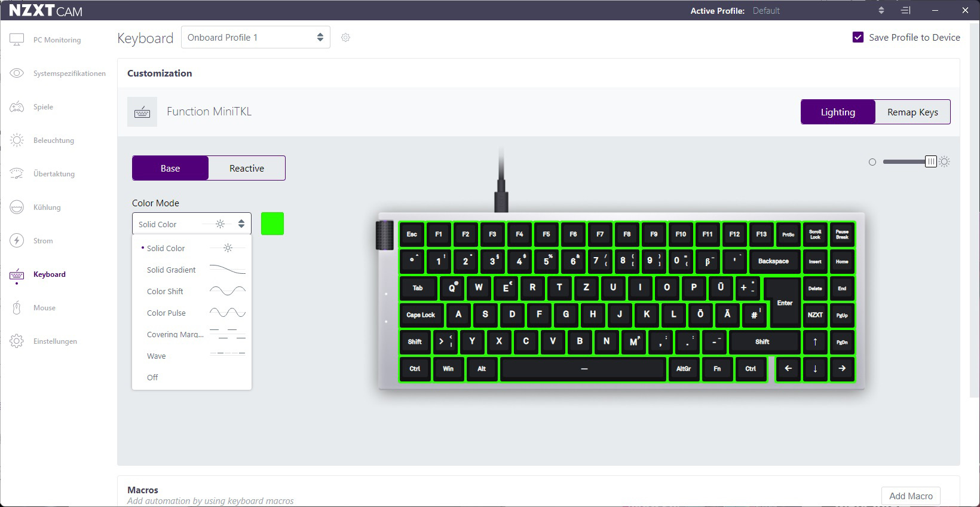Image resolution: width=980 pixels, height=507 pixels.
Task: Open the Onboard Profile 1 dropdown
Action: click(256, 37)
